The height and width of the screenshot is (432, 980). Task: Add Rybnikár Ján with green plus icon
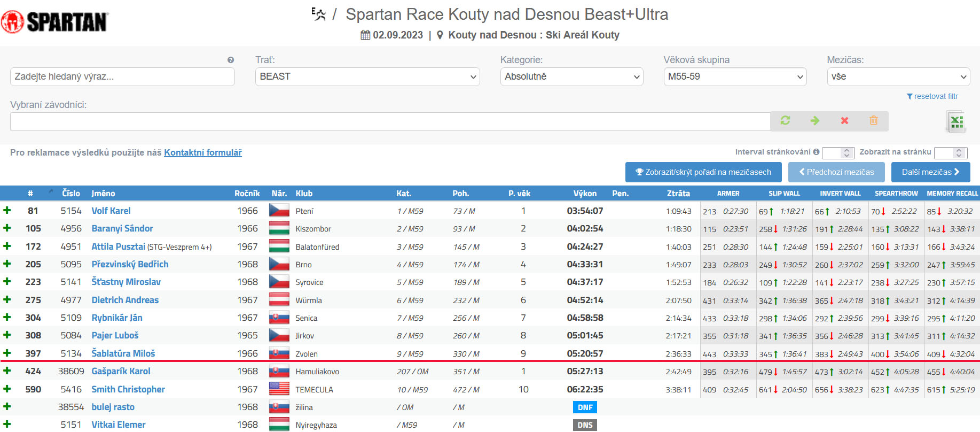click(x=7, y=317)
